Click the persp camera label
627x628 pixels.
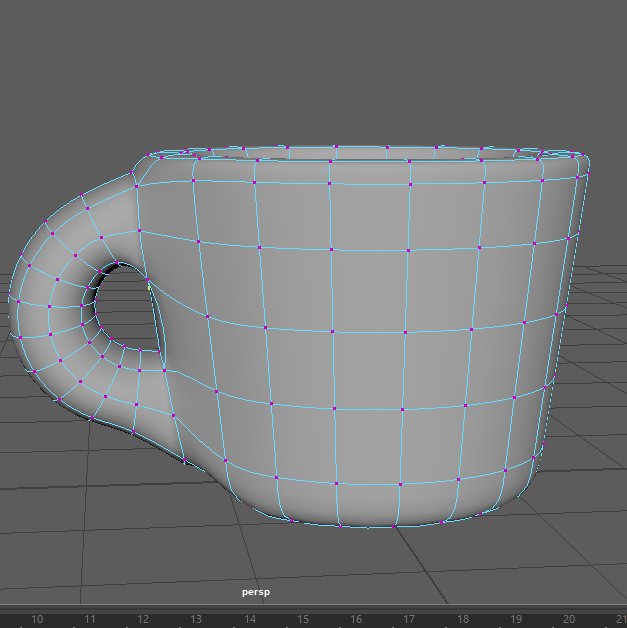click(x=256, y=592)
